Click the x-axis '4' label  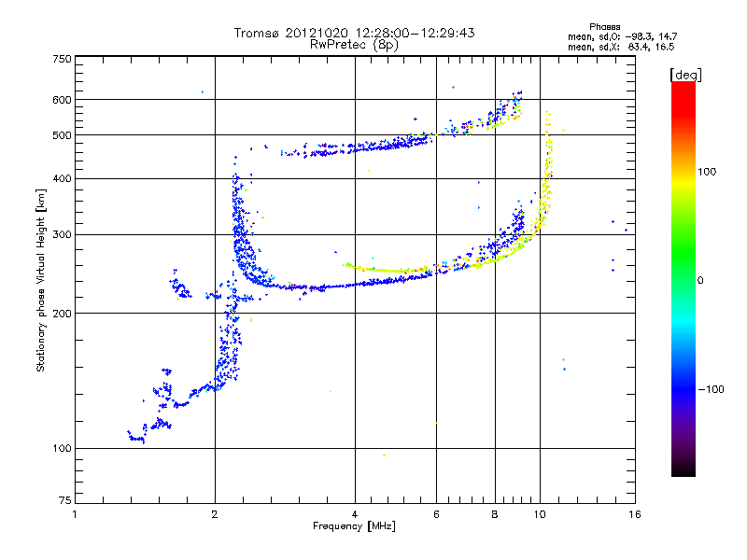pos(355,514)
